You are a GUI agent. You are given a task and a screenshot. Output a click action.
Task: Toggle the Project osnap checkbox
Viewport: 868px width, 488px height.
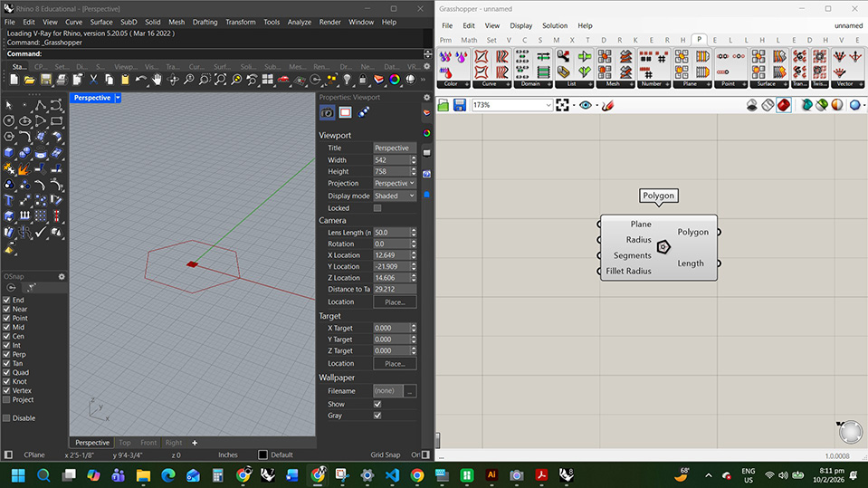[7, 399]
